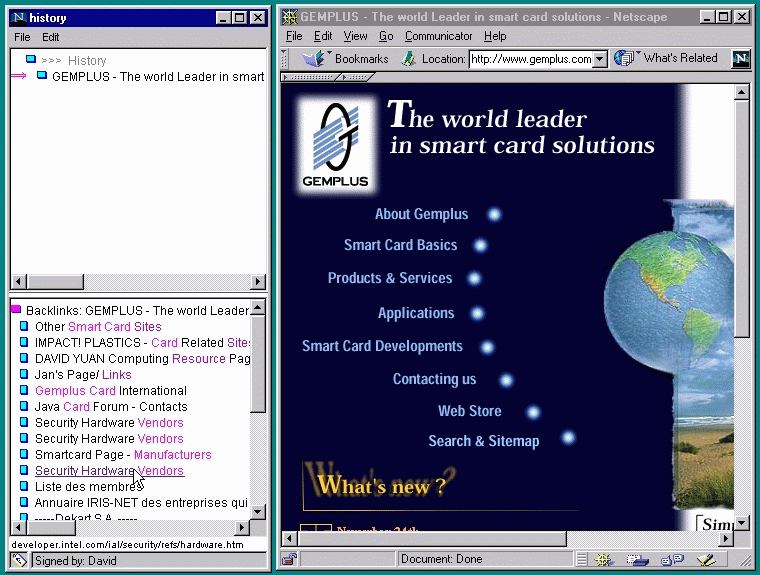760x575 pixels.
Task: Click glowing bullet next to Web Store
Action: click(533, 412)
